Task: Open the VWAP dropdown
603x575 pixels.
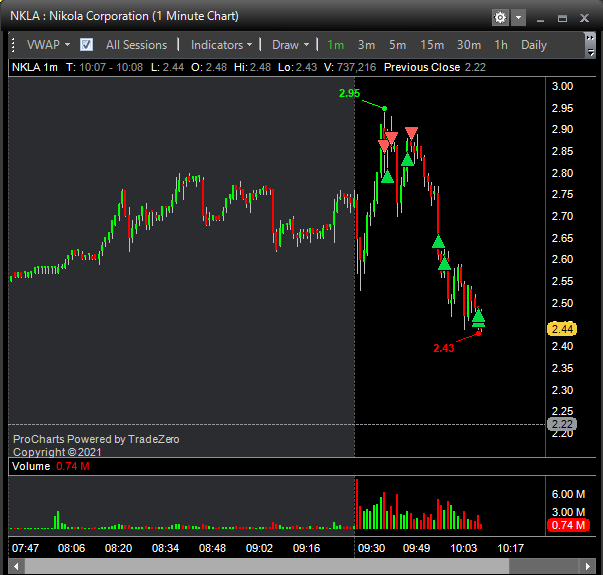Action: [x=48, y=45]
